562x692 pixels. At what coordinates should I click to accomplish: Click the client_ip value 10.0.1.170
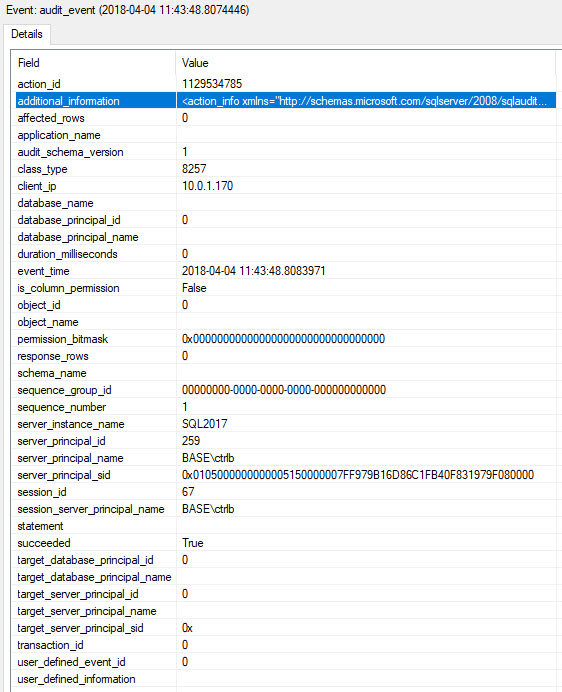coord(207,186)
